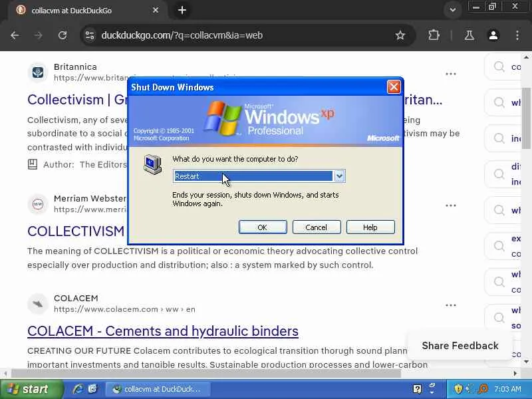Open more options for COLACEM result
Image resolution: width=532 pixels, height=399 pixels.
pos(451,305)
